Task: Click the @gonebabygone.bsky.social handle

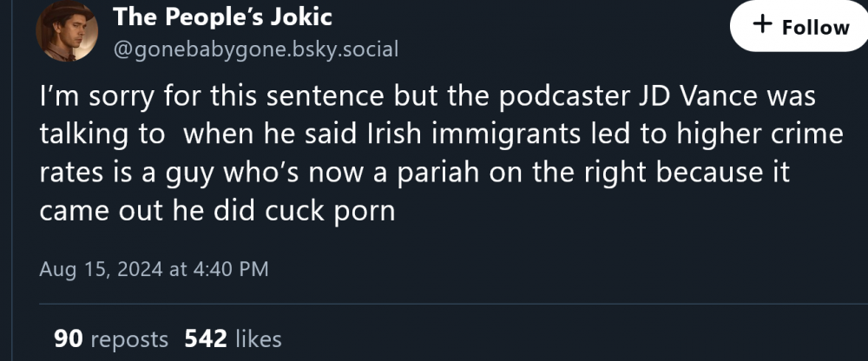Action: coord(256,49)
